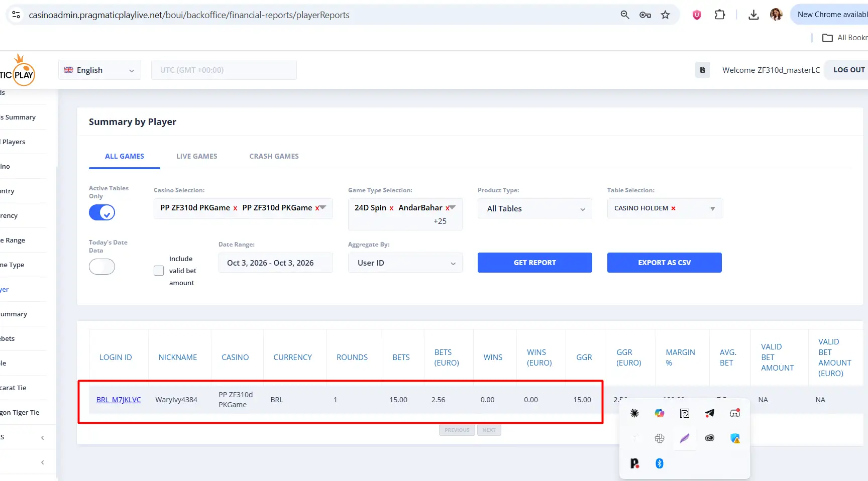The width and height of the screenshot is (868, 481).
Task: Click the bold P red-dot tray icon
Action: click(634, 463)
